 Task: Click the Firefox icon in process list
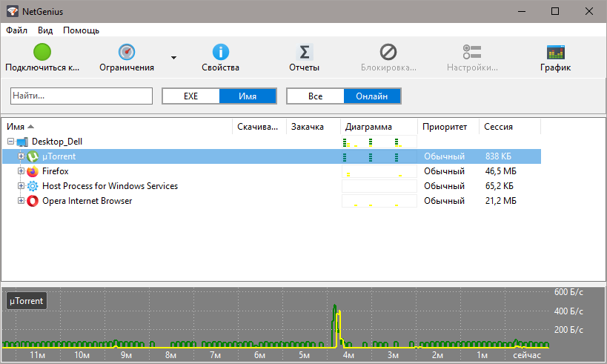[x=33, y=171]
